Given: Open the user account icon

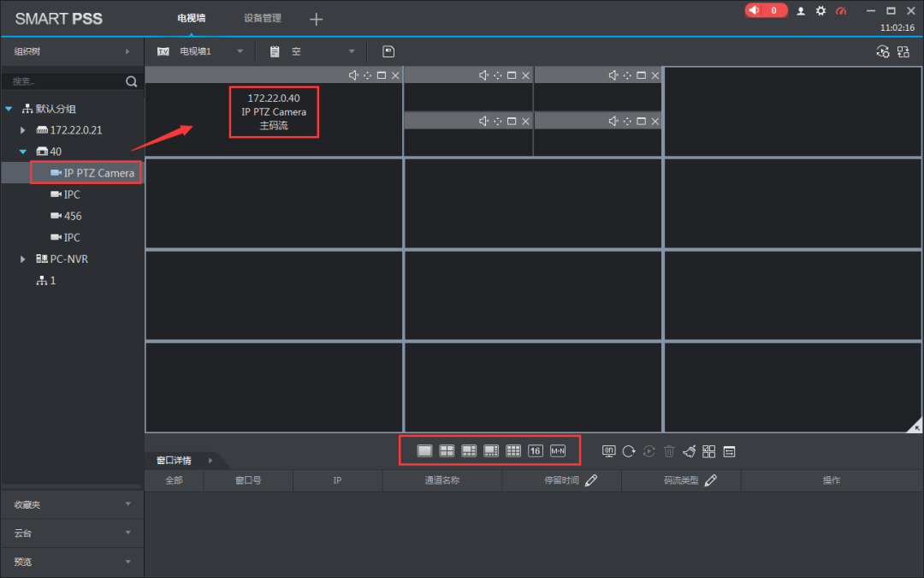Looking at the screenshot, I should click(x=801, y=10).
